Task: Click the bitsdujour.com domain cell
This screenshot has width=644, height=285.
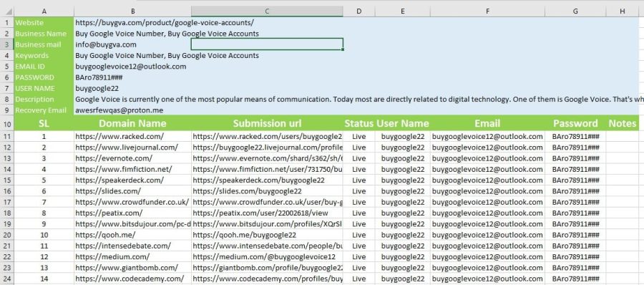Action: click(x=132, y=224)
